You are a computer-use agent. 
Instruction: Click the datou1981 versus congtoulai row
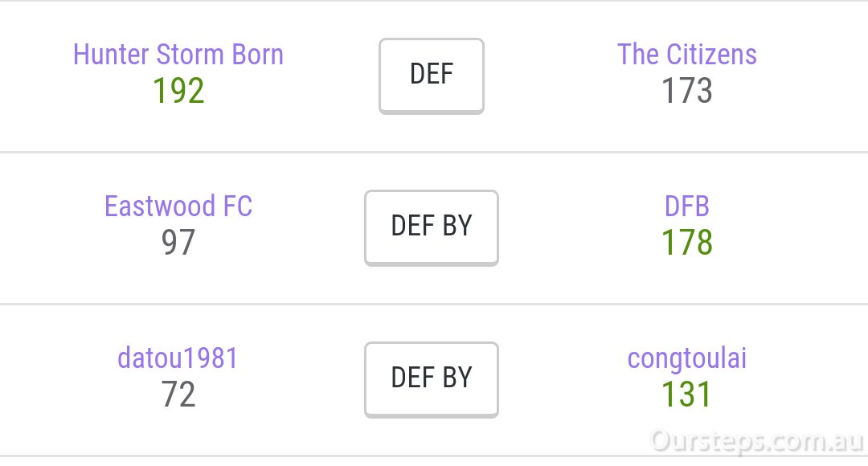click(x=434, y=380)
